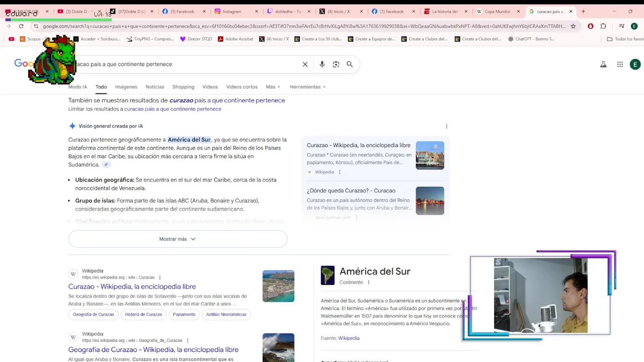The height and width of the screenshot is (362, 644).
Task: Open the Adobe Acrobat bookmark
Action: click(x=235, y=39)
